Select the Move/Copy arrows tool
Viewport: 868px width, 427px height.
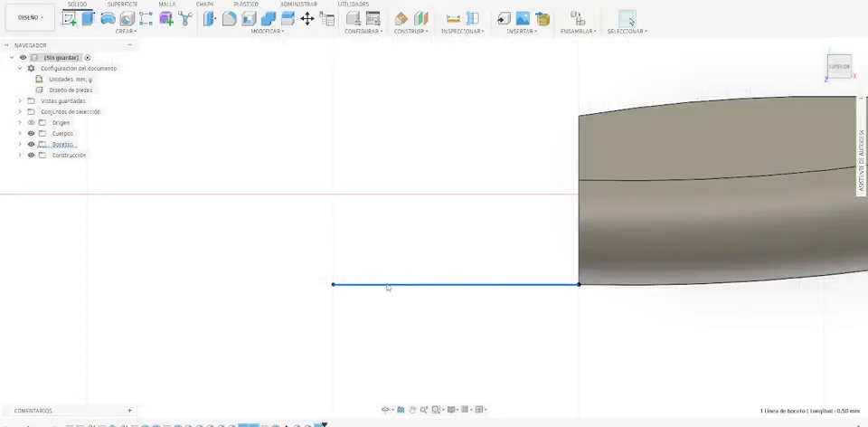point(307,19)
